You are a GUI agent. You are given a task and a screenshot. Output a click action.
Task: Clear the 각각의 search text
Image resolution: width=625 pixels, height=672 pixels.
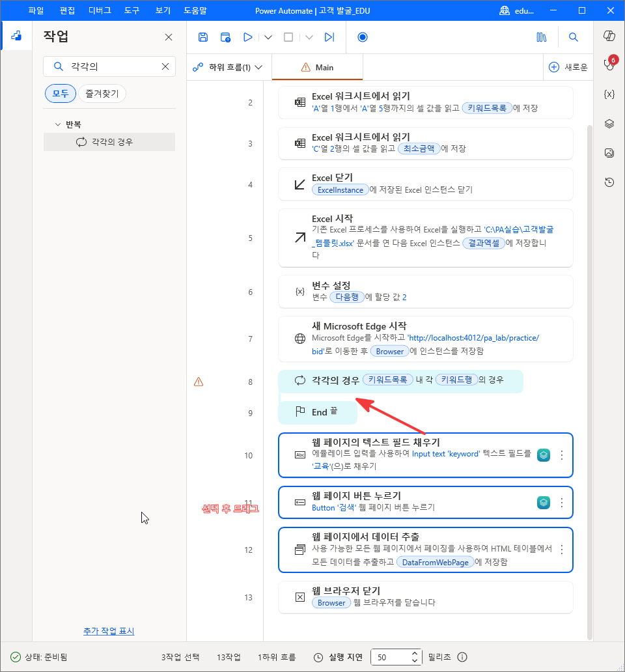tap(165, 66)
